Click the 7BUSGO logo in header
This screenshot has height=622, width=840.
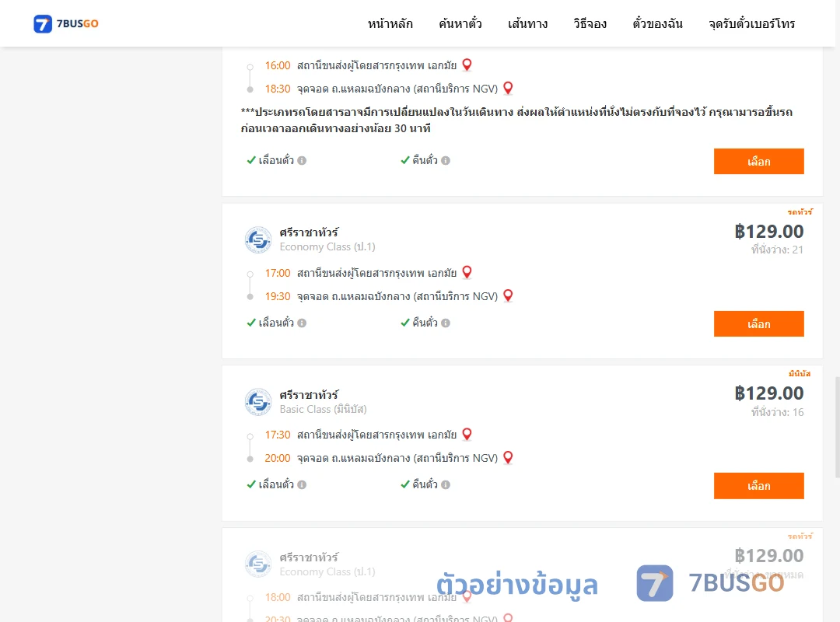point(66,23)
